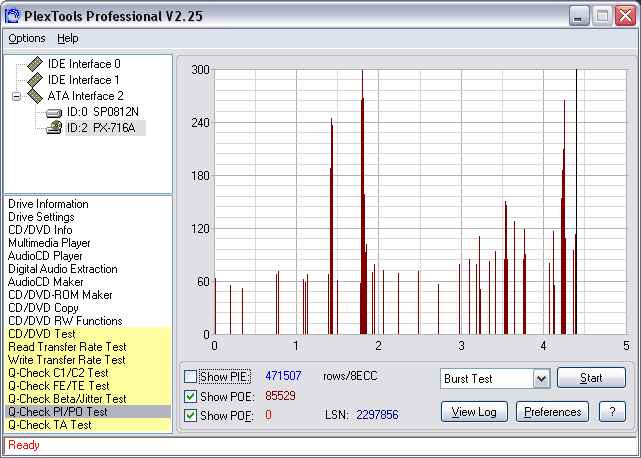Click the View Log button
641x458 pixels.
[474, 412]
